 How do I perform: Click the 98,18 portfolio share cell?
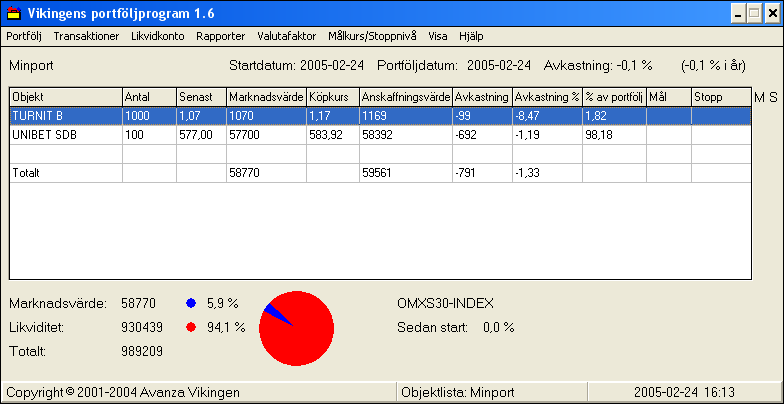[614, 135]
